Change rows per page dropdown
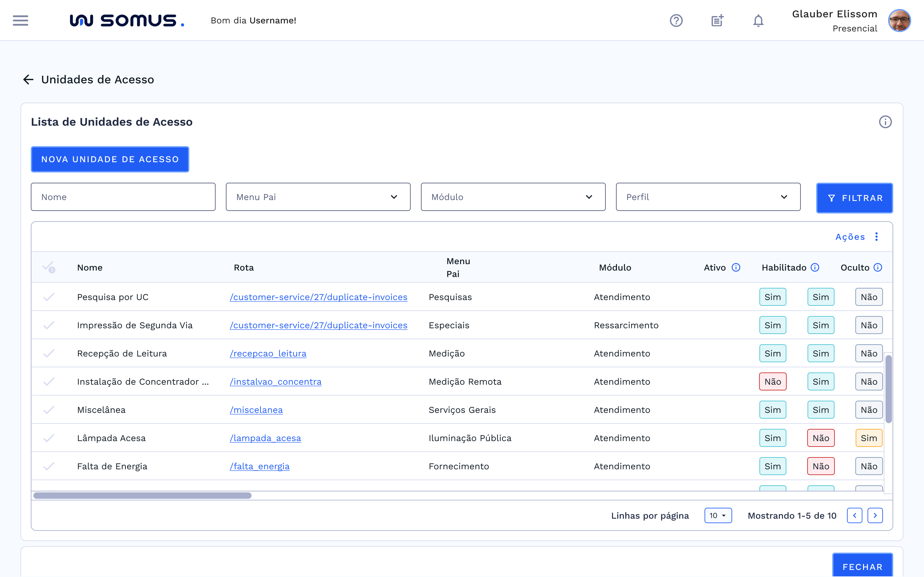Viewport: 924px width, 577px height. pos(718,515)
